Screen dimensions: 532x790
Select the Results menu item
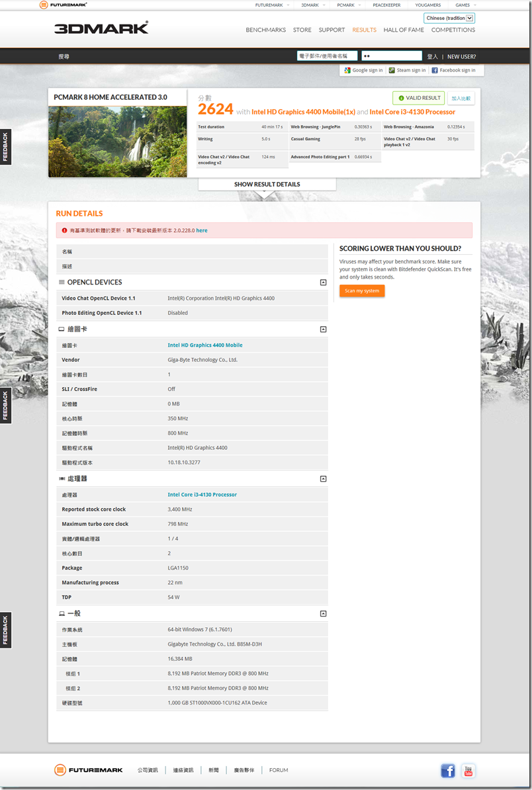364,30
